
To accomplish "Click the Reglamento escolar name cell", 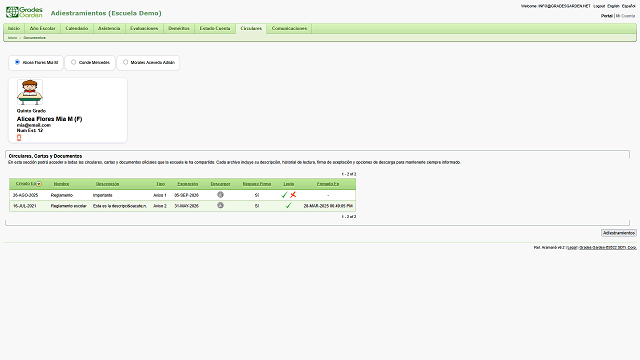I will click(69, 206).
